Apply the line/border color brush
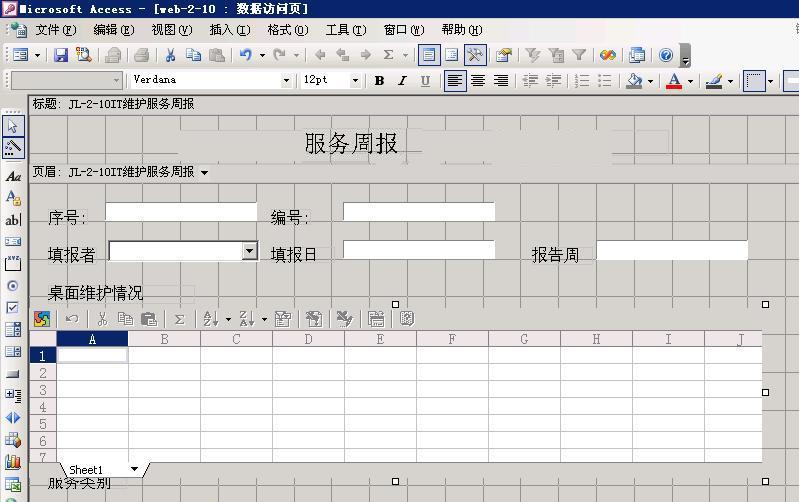Screen dimensions: 799x502 pyautogui.click(x=714, y=81)
